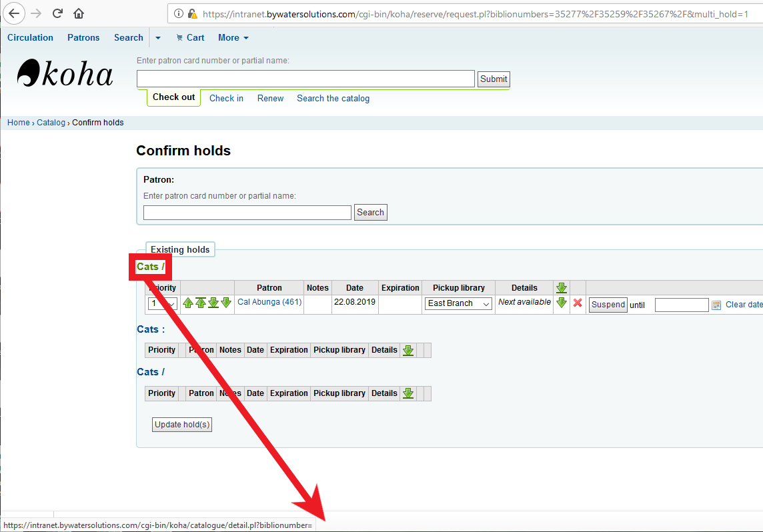Click the red X to cancel hold
Image resolution: width=763 pixels, height=532 pixels.
coord(578,303)
